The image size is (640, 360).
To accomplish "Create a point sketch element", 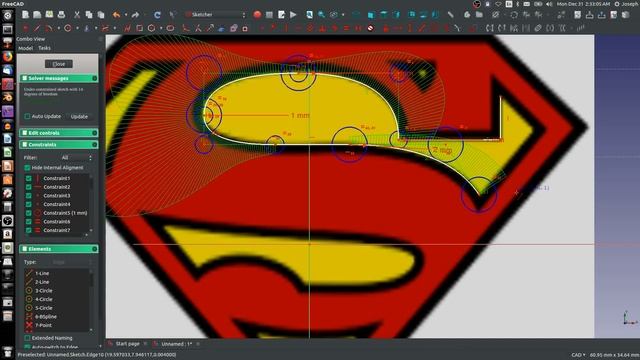I will [25, 28].
